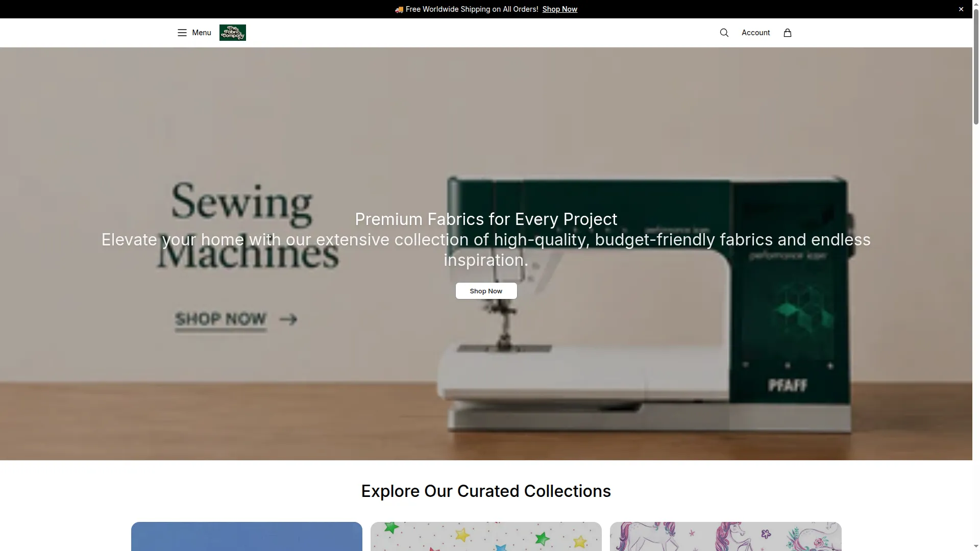Follow the Shop Now link in announcement bar
Screen dimensions: 980x551
[x=560, y=9]
